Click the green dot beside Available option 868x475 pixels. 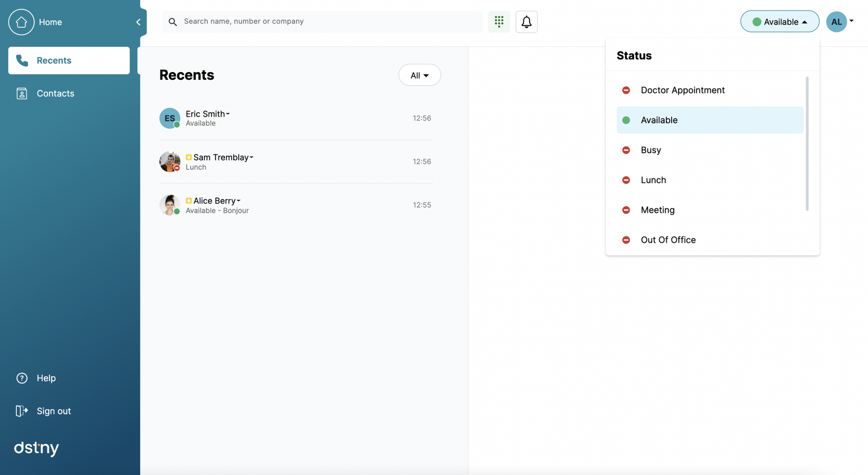[x=626, y=120]
